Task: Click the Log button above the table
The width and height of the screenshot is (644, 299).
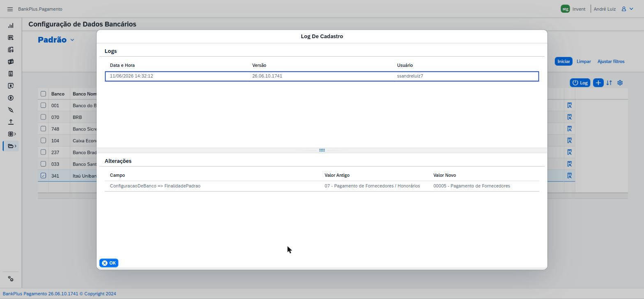Action: pyautogui.click(x=580, y=83)
